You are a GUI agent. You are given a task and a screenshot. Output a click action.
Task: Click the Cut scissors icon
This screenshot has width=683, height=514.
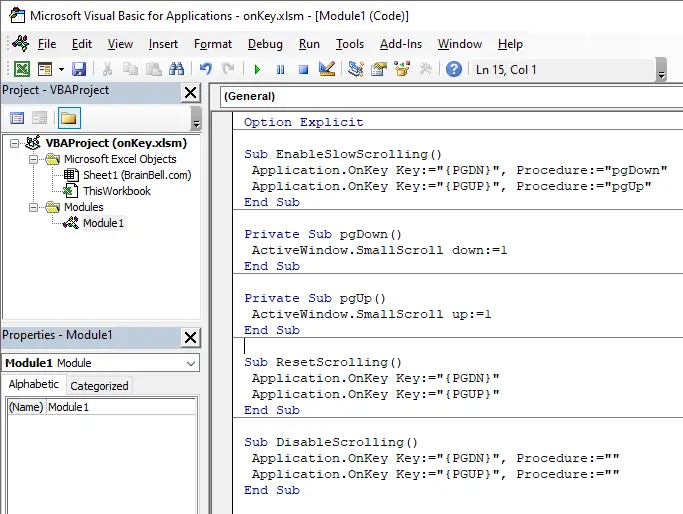(107, 69)
